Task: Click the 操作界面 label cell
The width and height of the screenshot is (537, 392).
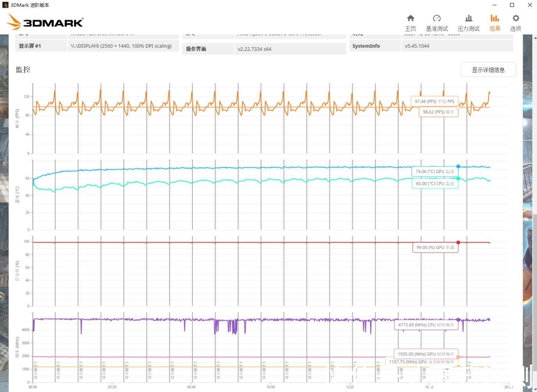Action: pyautogui.click(x=207, y=49)
